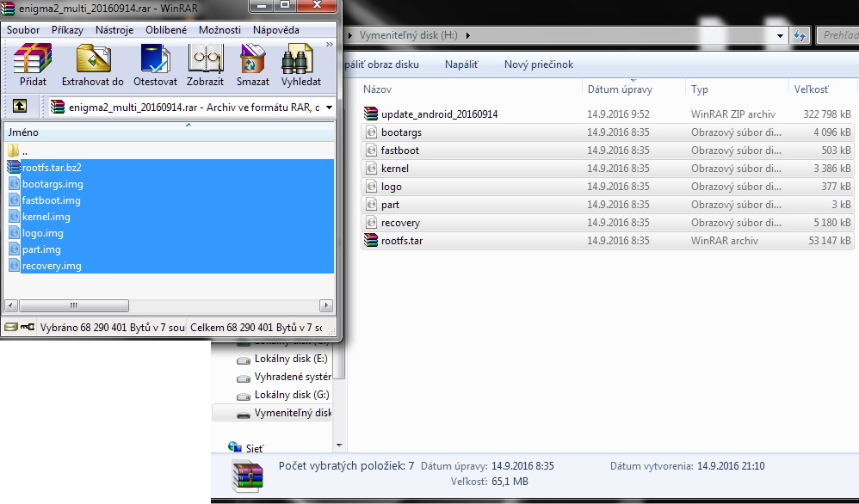This screenshot has width=859, height=504.
Task: Click navigation pane scrollbar down arrow
Action: point(339,446)
